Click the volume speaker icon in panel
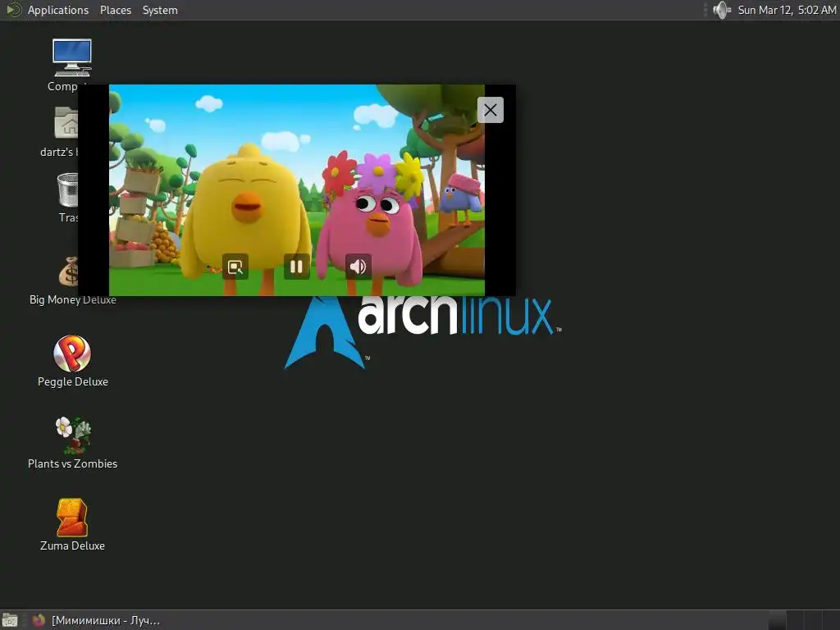Screen dimensions: 840x630 722,10
